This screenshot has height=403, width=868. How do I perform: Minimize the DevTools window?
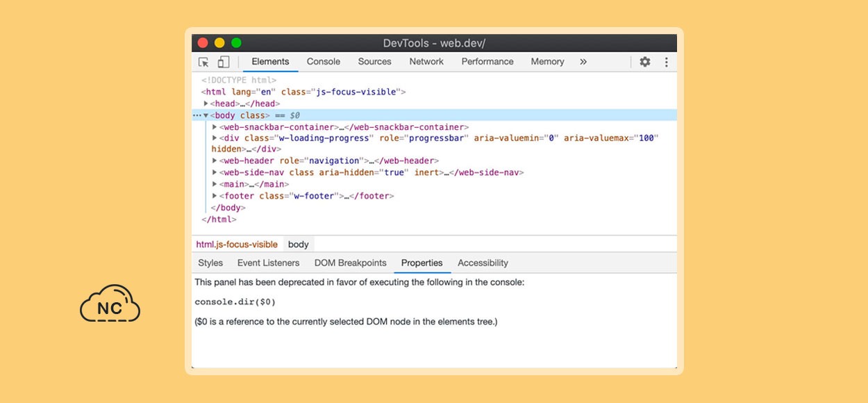(219, 43)
